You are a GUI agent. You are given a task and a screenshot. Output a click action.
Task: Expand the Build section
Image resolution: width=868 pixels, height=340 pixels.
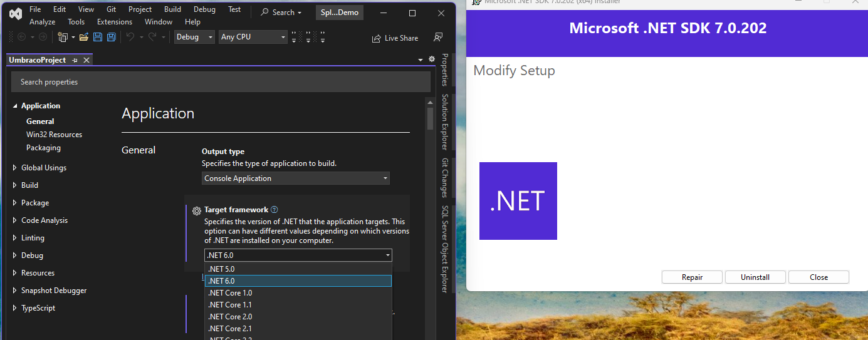[x=15, y=185]
